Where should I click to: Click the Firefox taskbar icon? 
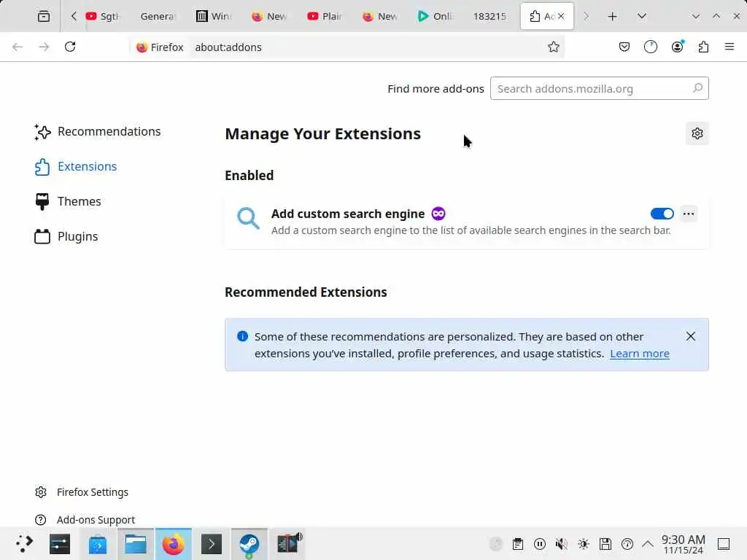click(x=174, y=544)
